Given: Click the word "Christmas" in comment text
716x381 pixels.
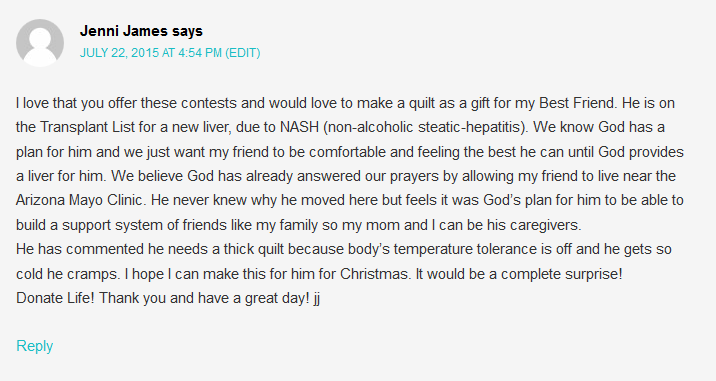Looking at the screenshot, I should 374,274.
